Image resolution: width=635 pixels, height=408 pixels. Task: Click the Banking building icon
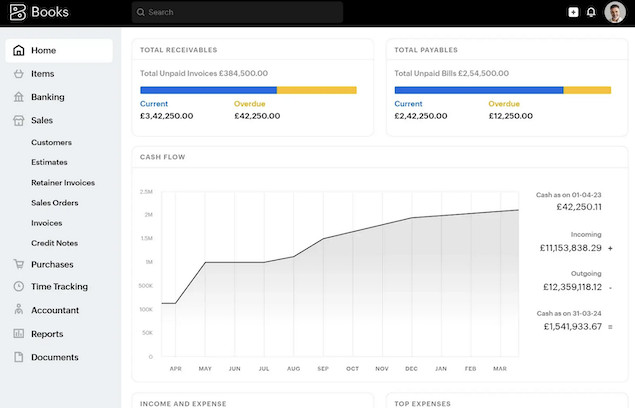pyautogui.click(x=18, y=97)
